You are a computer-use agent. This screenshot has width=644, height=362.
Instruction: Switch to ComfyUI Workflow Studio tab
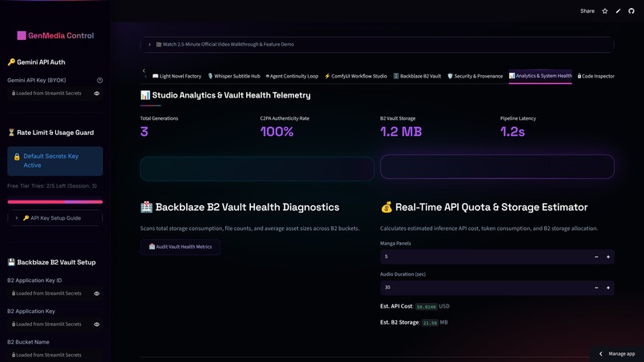point(356,76)
